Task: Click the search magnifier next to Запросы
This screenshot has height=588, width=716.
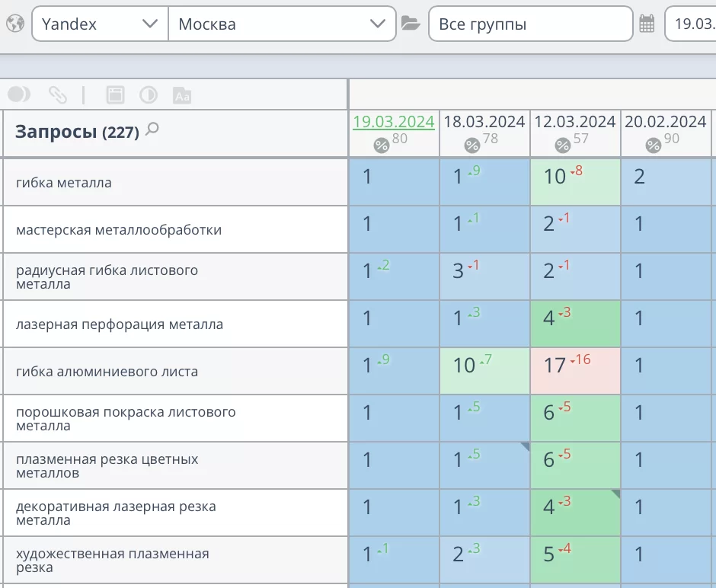Action: click(152, 129)
